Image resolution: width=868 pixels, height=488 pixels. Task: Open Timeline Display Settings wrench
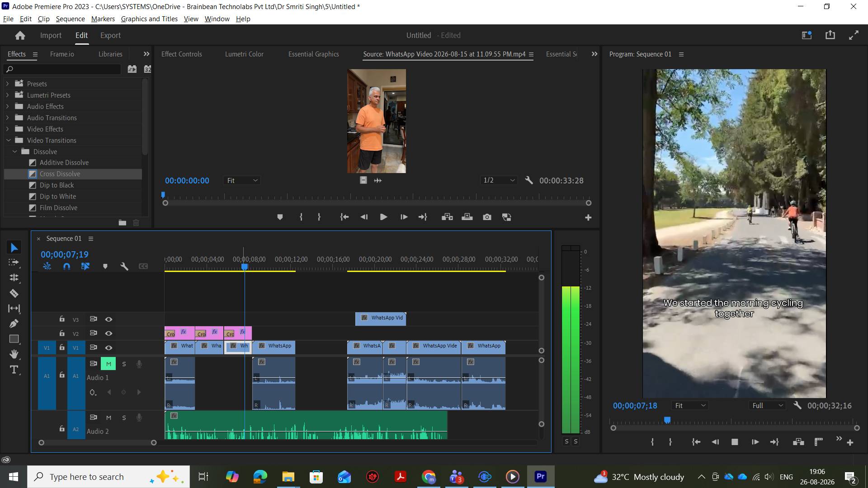pyautogui.click(x=124, y=266)
